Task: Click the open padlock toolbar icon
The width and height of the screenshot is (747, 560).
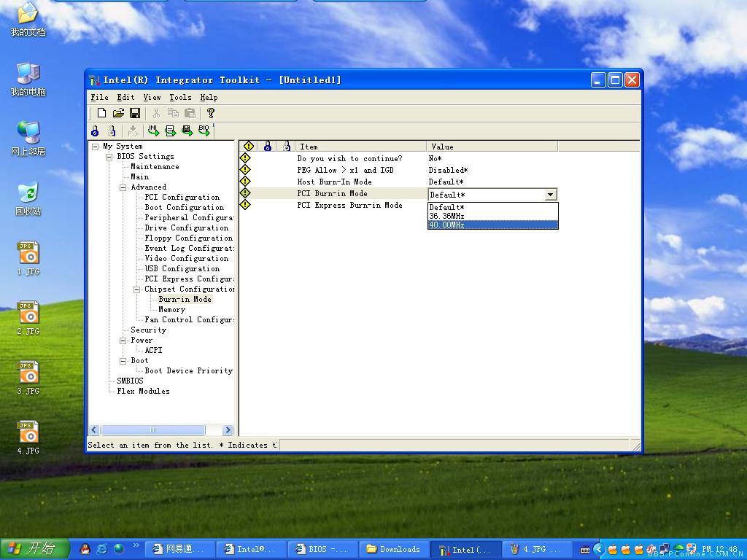Action: (112, 131)
